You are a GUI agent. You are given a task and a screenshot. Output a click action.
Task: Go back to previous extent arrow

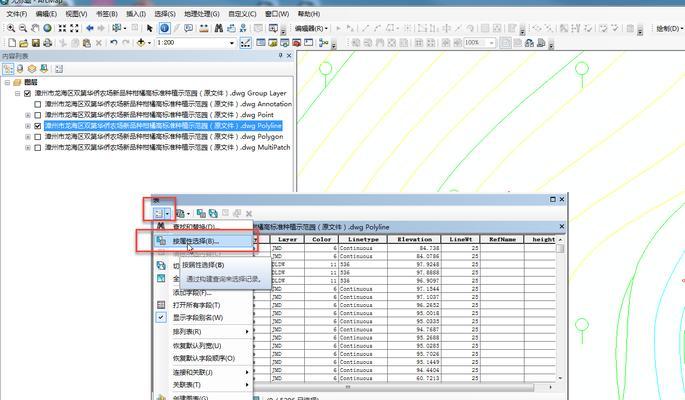click(x=90, y=28)
